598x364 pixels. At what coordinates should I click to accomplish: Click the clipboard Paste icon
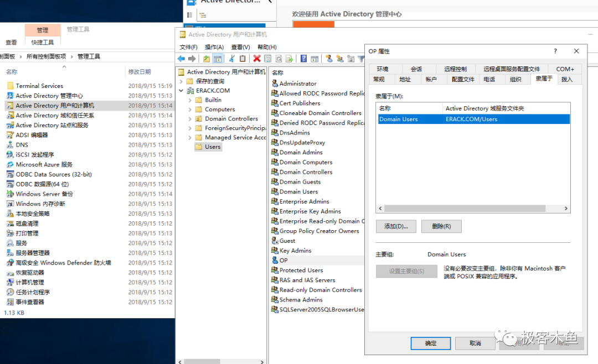click(x=243, y=59)
